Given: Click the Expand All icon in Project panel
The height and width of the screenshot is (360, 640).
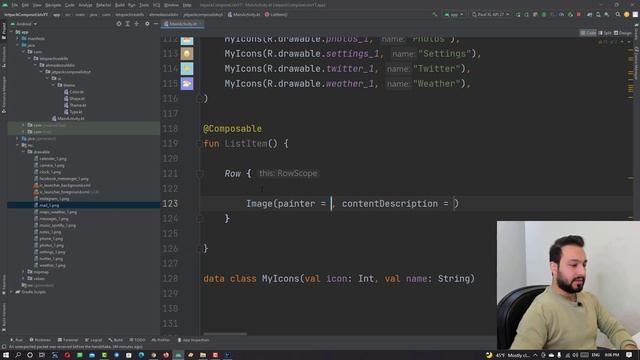Looking at the screenshot, I should tap(128, 24).
